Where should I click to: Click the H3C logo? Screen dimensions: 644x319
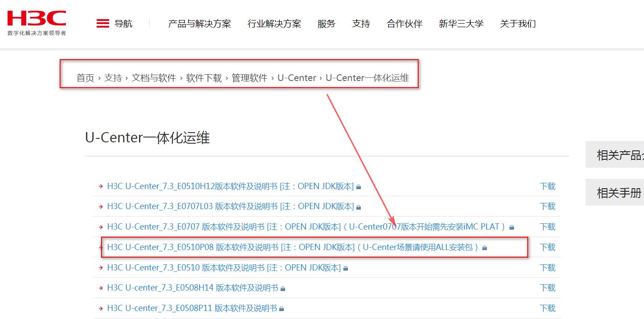[x=37, y=19]
